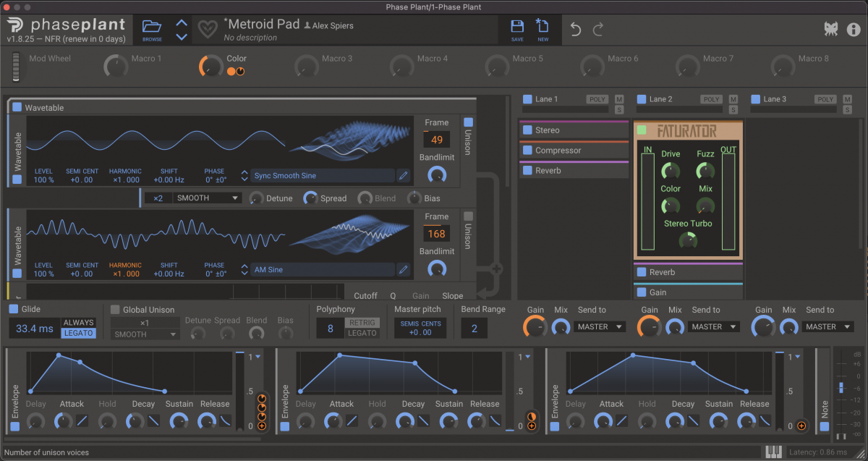
Task: Click the Glide time field showing 33.4 ms
Action: 35,328
